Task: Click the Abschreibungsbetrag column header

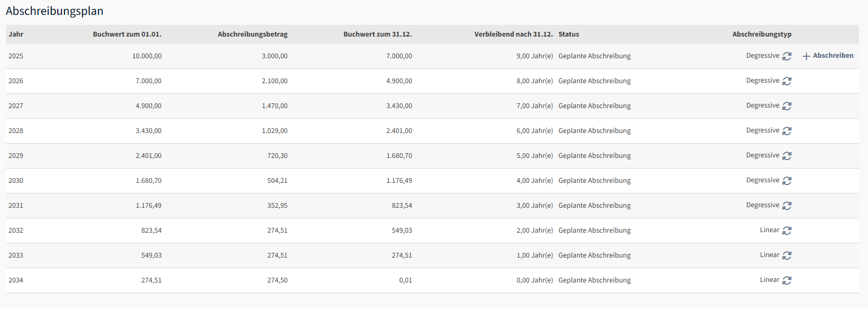Action: click(x=253, y=34)
